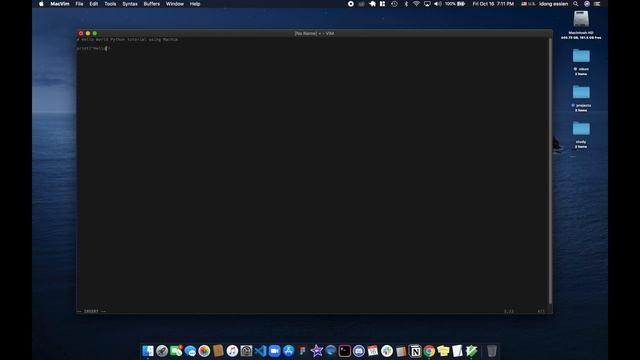The height and width of the screenshot is (360, 640).
Task: Zoom the MacVim window with green button
Action: point(95,33)
